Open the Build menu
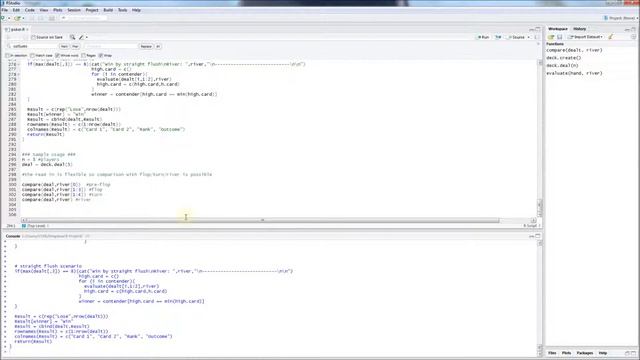640x360 pixels. pyautogui.click(x=108, y=10)
